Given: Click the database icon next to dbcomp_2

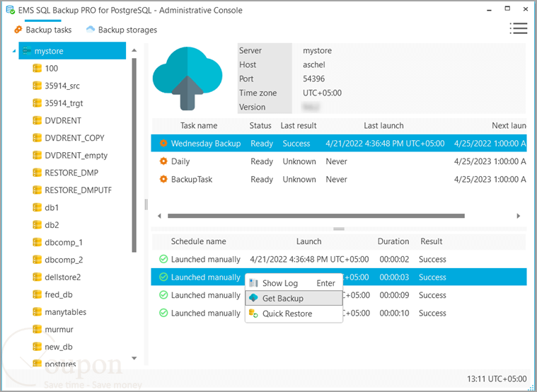Looking at the screenshot, I should tap(37, 260).
